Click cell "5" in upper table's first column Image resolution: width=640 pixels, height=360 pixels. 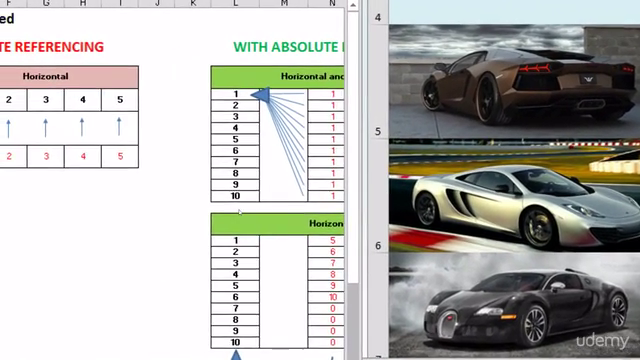236,140
